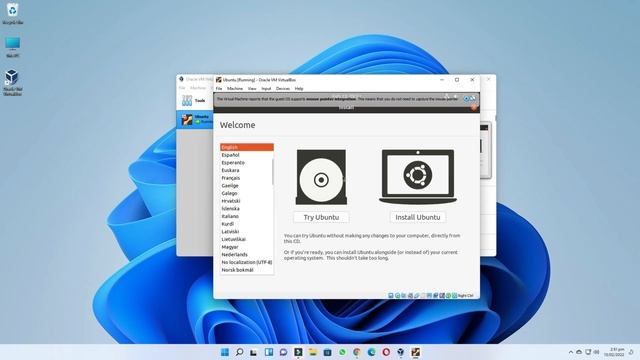Open the taskbar clock and date

pos(615,352)
